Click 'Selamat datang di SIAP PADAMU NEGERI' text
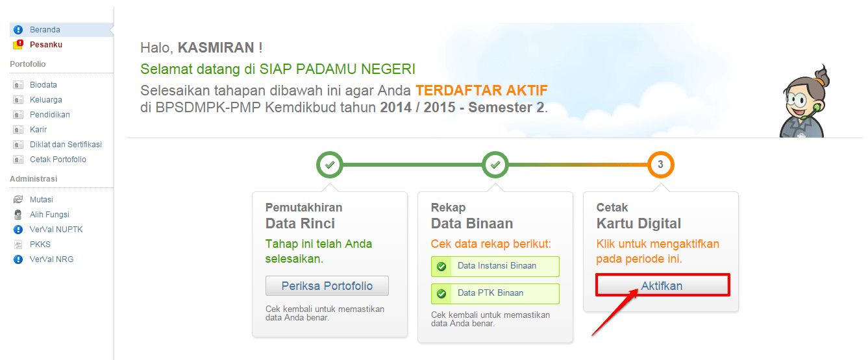The height and width of the screenshot is (360, 868). point(278,69)
